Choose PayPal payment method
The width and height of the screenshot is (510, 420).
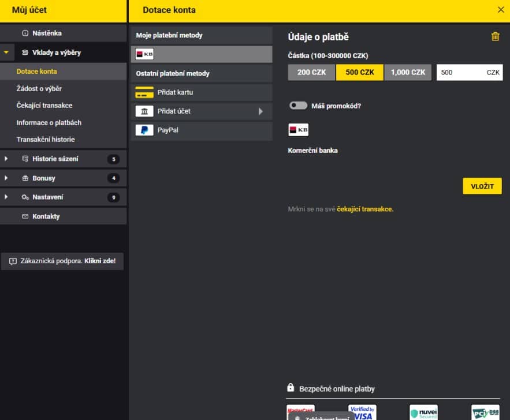(x=202, y=130)
